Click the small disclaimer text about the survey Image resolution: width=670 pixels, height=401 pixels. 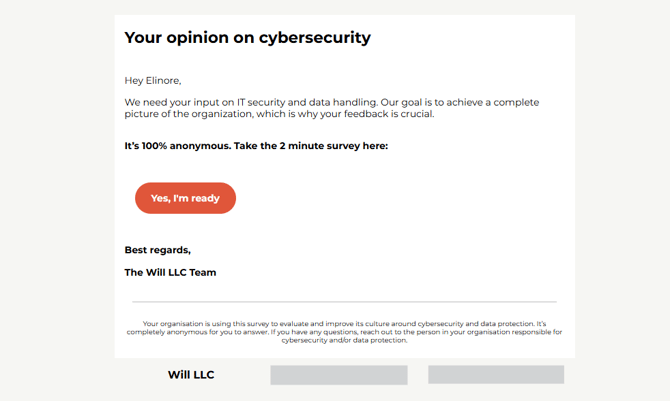click(344, 332)
